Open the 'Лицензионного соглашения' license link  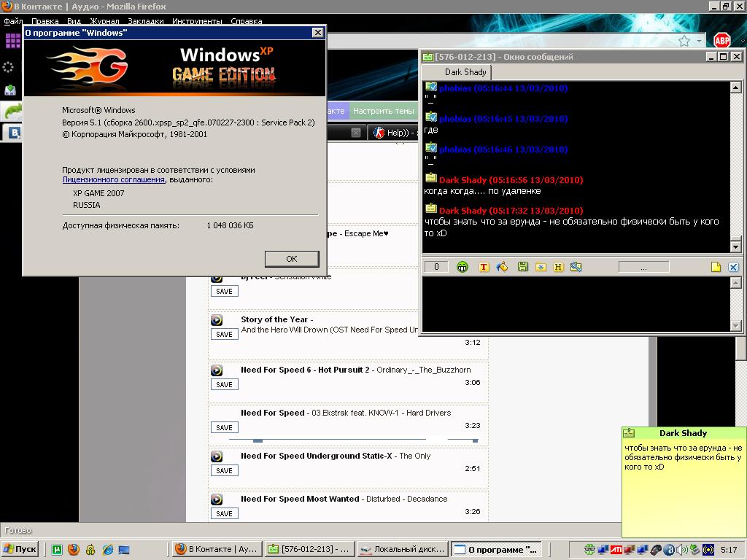[x=113, y=180]
